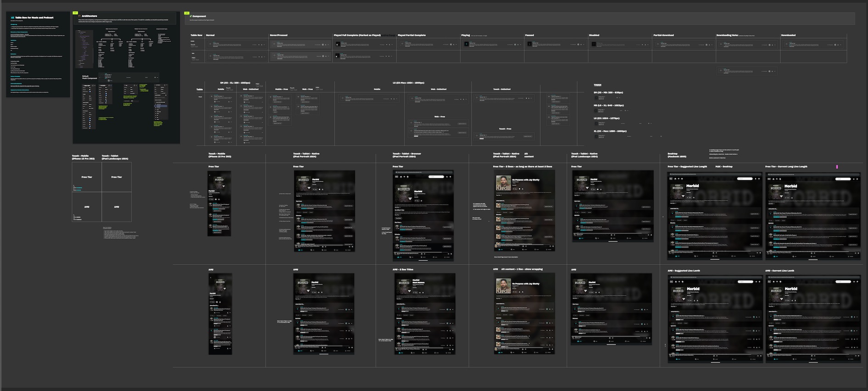This screenshot has height=391, width=868.
Task: Click the 'Playing' state column label
Action: point(465,35)
